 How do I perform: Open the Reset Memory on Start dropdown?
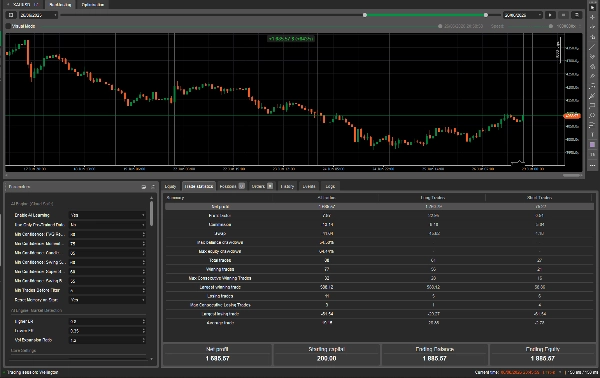pyautogui.click(x=108, y=300)
